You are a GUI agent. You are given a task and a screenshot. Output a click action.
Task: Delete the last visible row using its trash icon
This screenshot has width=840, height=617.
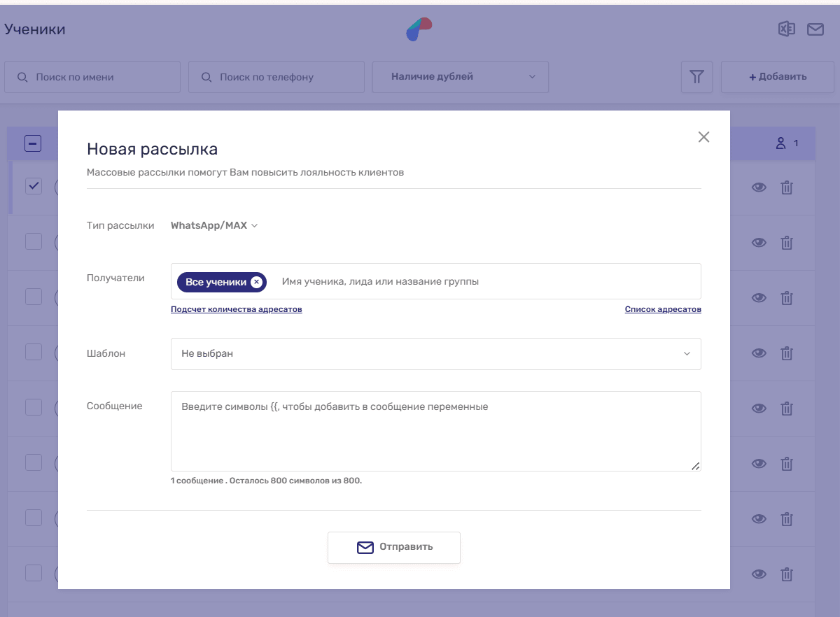pyautogui.click(x=787, y=574)
